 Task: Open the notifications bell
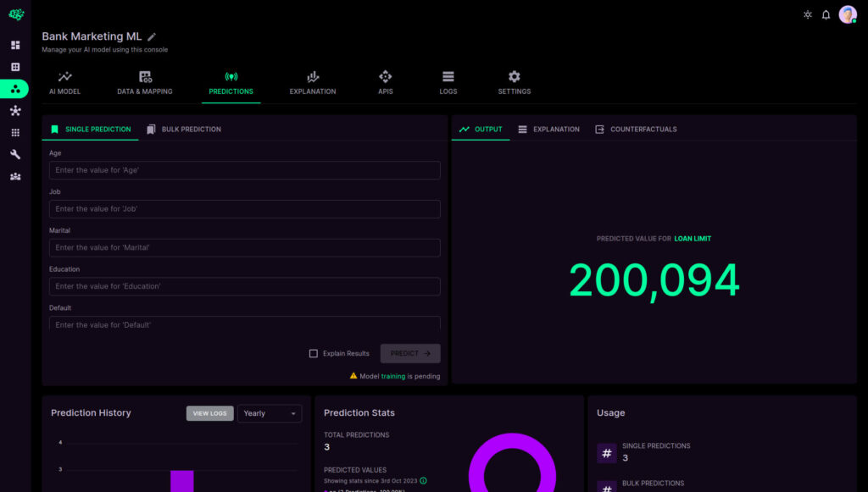click(x=826, y=15)
